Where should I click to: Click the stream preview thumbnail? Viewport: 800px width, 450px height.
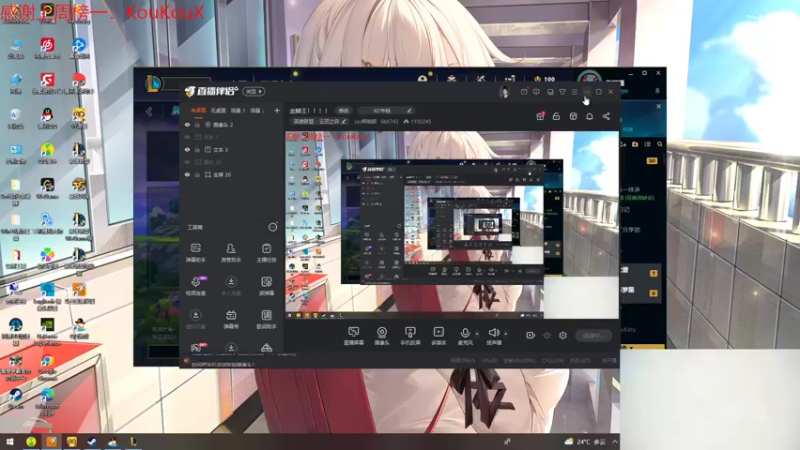pos(452,225)
